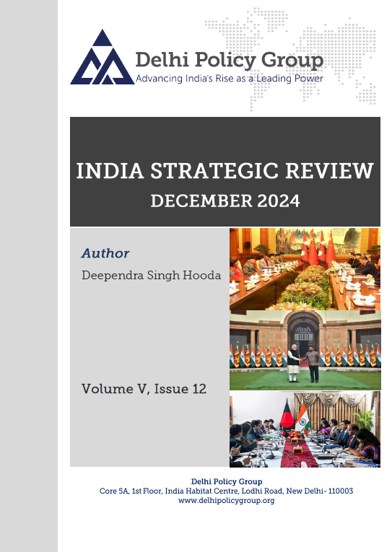Click the 'INDIA STRATEGIC REVIEW' title

225,171
